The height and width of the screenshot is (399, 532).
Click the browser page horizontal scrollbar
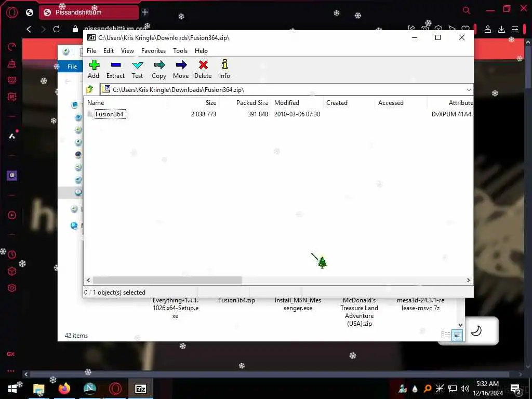tap(270, 374)
